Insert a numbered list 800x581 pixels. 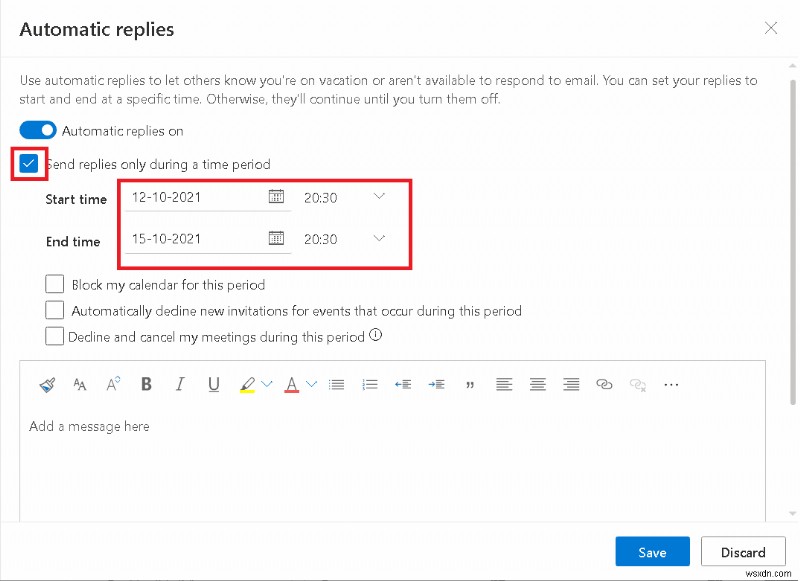[x=370, y=384]
